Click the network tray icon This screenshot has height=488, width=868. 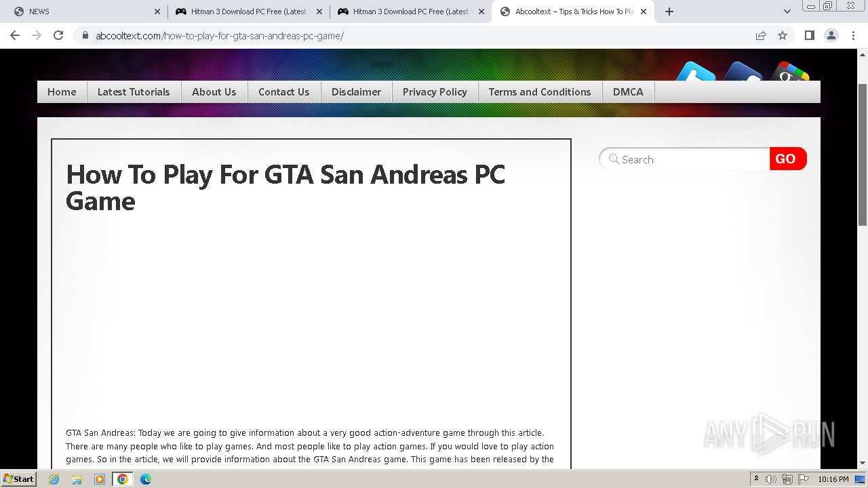787,479
